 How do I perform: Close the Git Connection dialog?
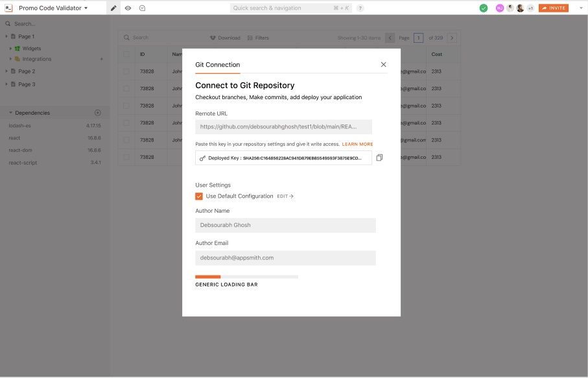pyautogui.click(x=383, y=64)
